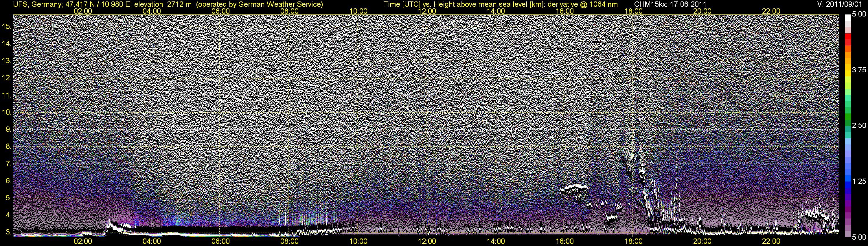Click the topmost '5.00' colorbar value
868x246 pixels.
pyautogui.click(x=859, y=14)
